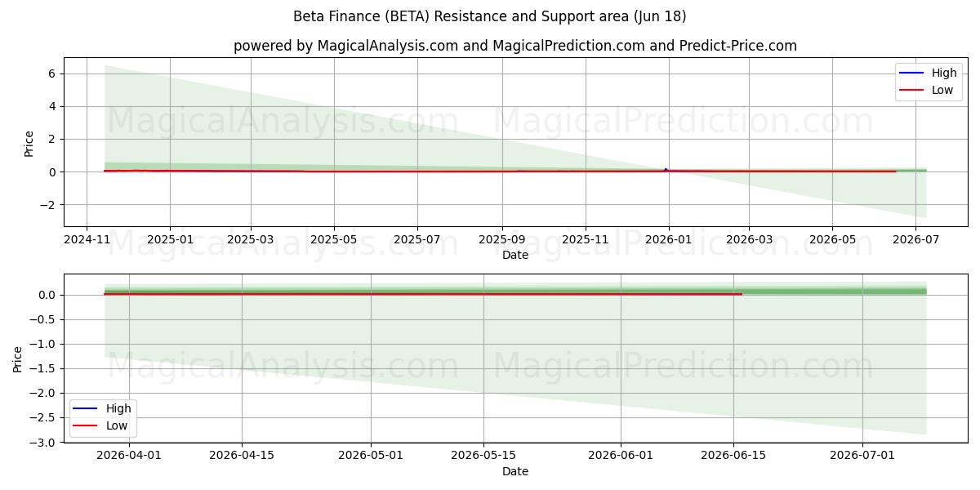Click the bottom chart 'Date' axis label
Viewport: 980px width, 490px height.
pyautogui.click(x=515, y=471)
